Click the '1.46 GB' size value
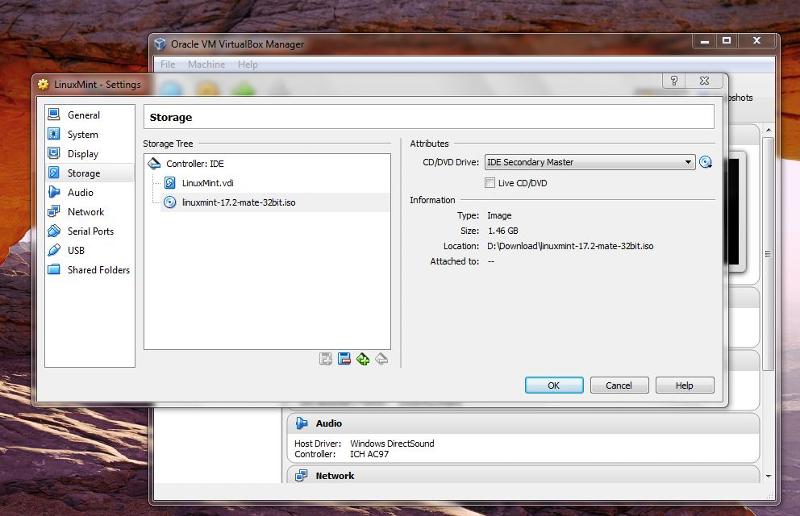This screenshot has height=516, width=800. (x=503, y=231)
